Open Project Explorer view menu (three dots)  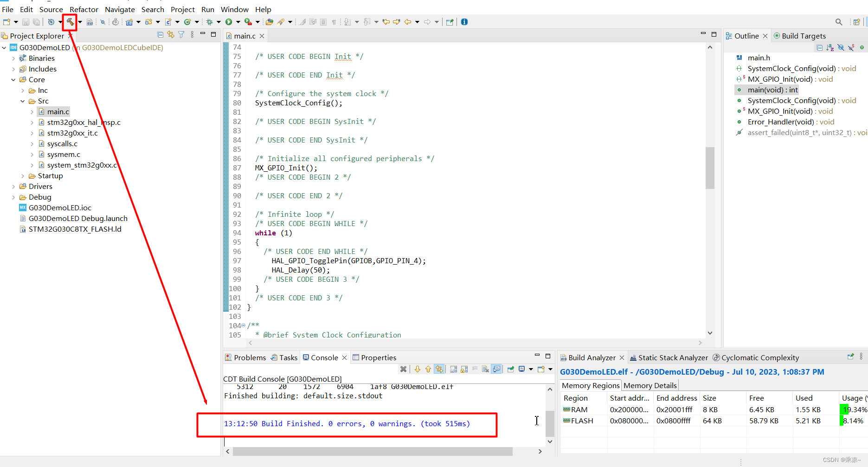click(x=192, y=35)
